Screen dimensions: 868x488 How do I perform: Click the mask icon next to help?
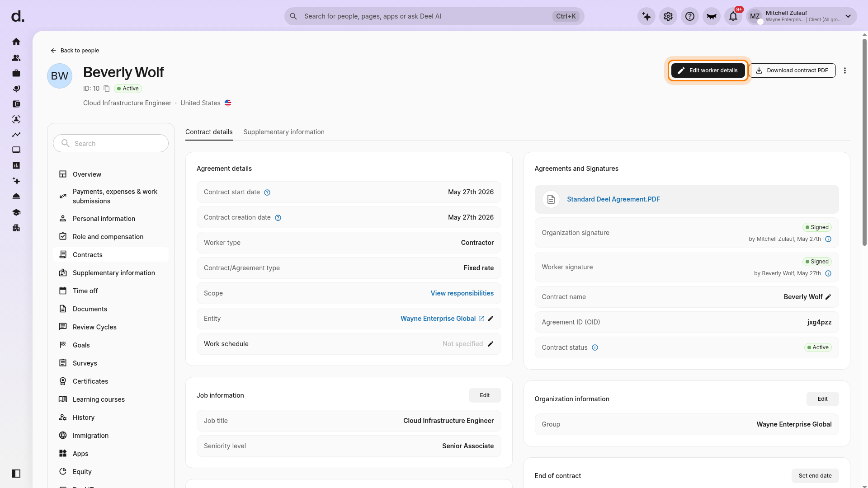pyautogui.click(x=712, y=16)
